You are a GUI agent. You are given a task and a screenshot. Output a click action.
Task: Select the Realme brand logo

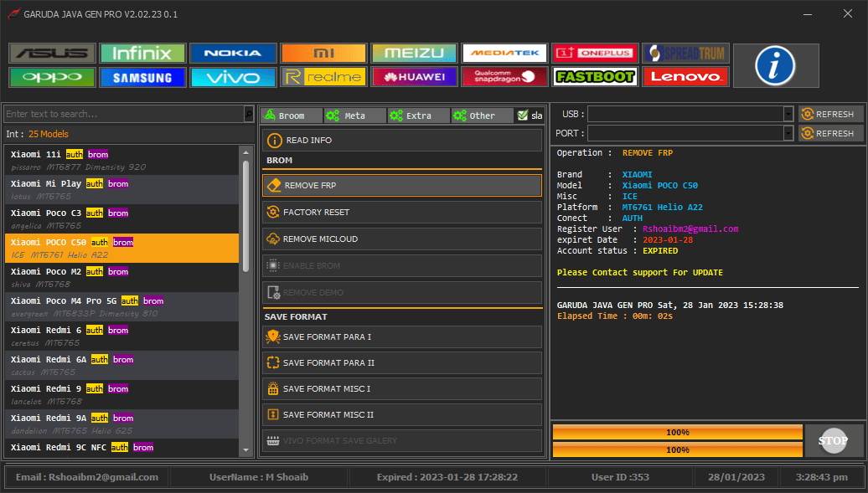[x=323, y=77]
